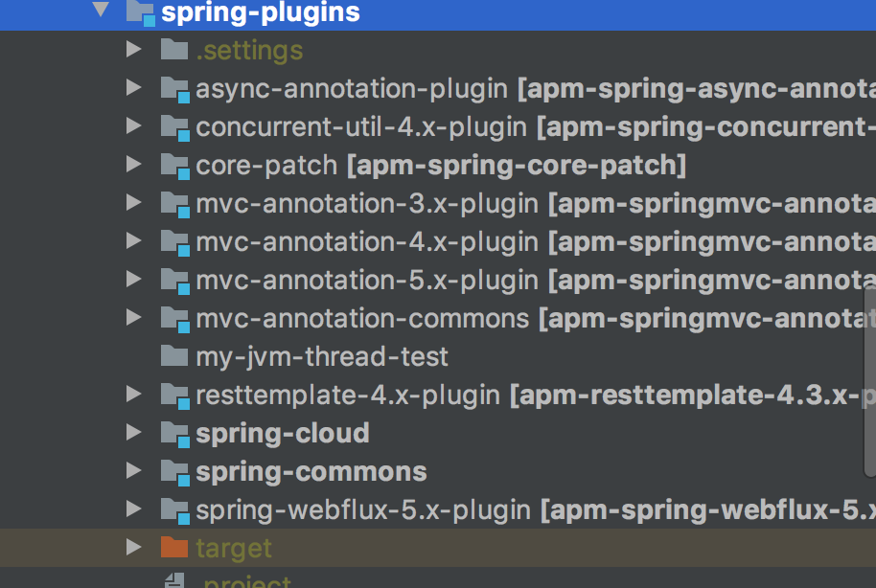Viewport: 876px width, 588px height.
Task: Select mvc-annotation-commons in project tree
Action: 361,318
